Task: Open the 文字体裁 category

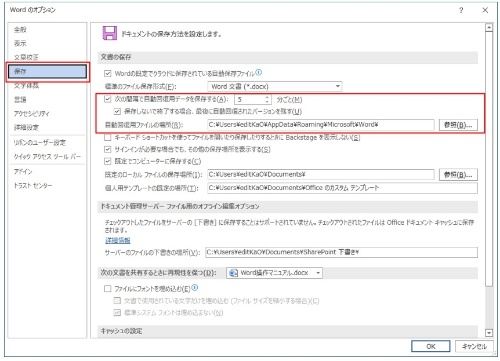Action: point(26,86)
